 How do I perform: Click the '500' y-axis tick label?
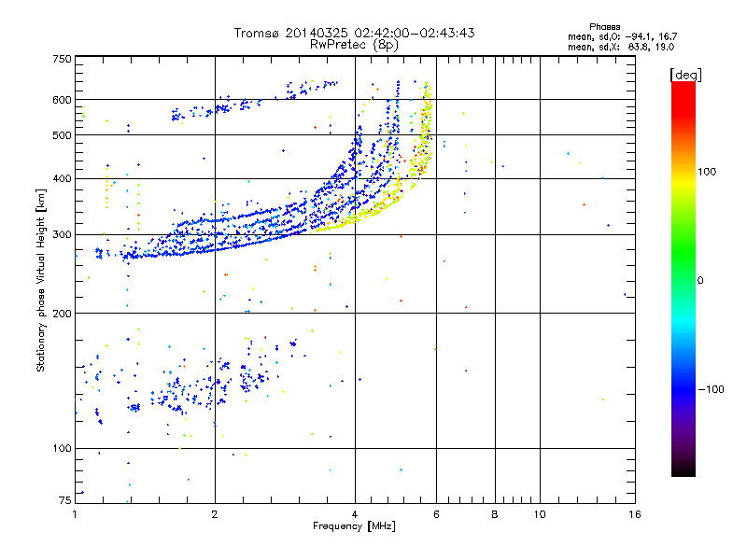coord(63,135)
